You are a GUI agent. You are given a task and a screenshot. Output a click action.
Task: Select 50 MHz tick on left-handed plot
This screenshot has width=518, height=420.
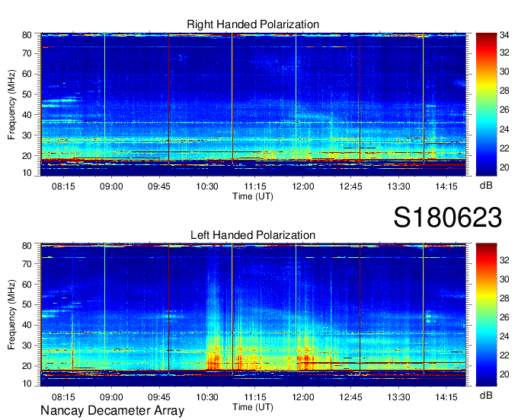pyautogui.click(x=27, y=304)
